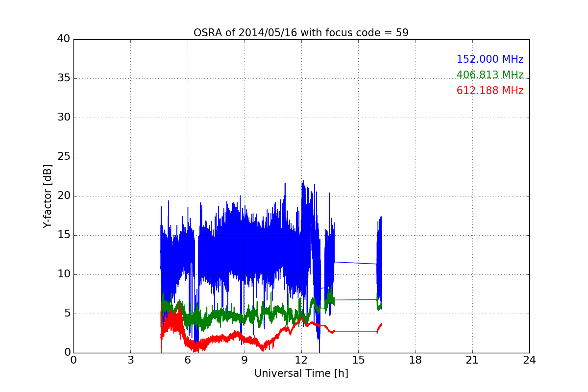Click the plot title 'OSRA of 2014/05/16 with focus code = 59'
The image size is (588, 392).
[x=301, y=33]
